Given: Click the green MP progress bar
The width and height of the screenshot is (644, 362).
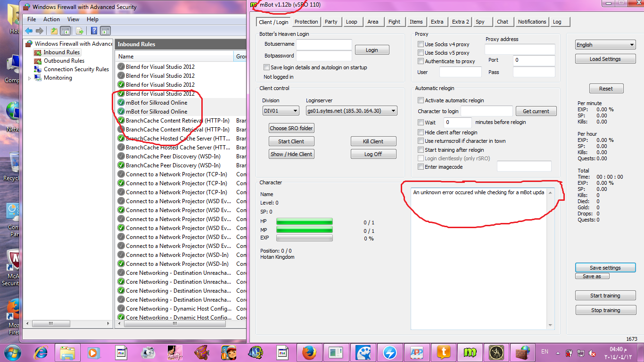Looking at the screenshot, I should click(x=305, y=230).
